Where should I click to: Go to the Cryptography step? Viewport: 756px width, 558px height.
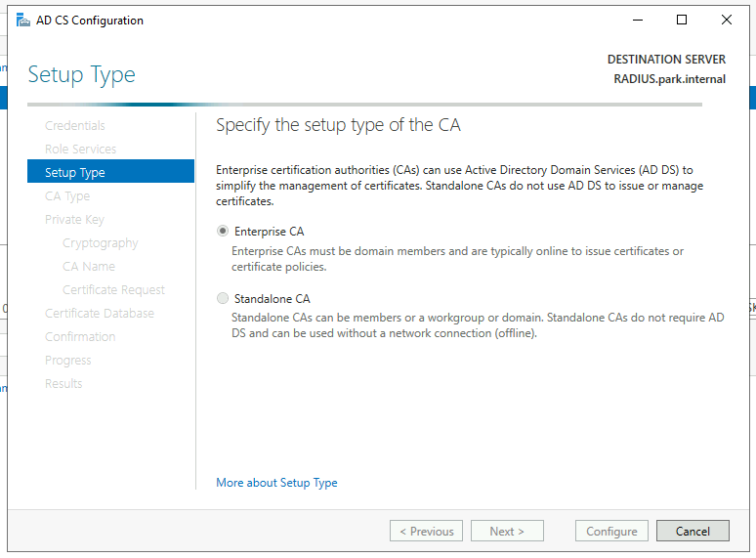(101, 243)
